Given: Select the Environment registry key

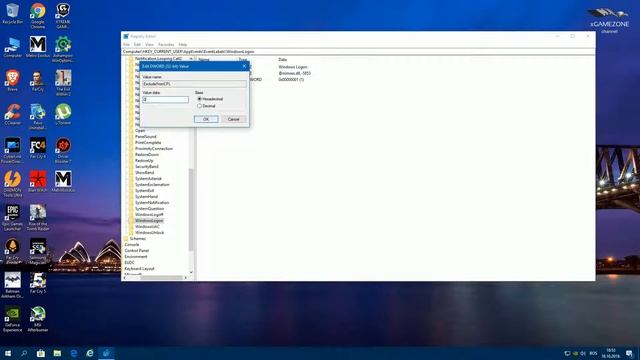Looking at the screenshot, I should click(x=136, y=256).
